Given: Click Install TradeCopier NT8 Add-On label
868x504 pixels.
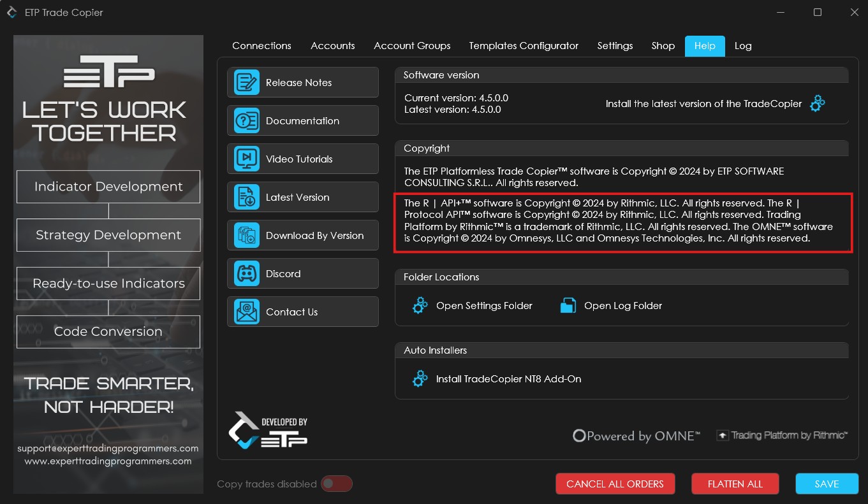Looking at the screenshot, I should click(x=508, y=379).
